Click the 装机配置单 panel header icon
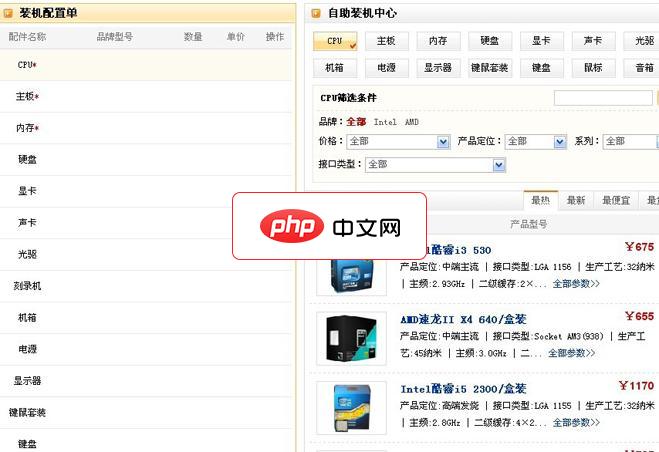The height and width of the screenshot is (452, 659). tap(8, 14)
